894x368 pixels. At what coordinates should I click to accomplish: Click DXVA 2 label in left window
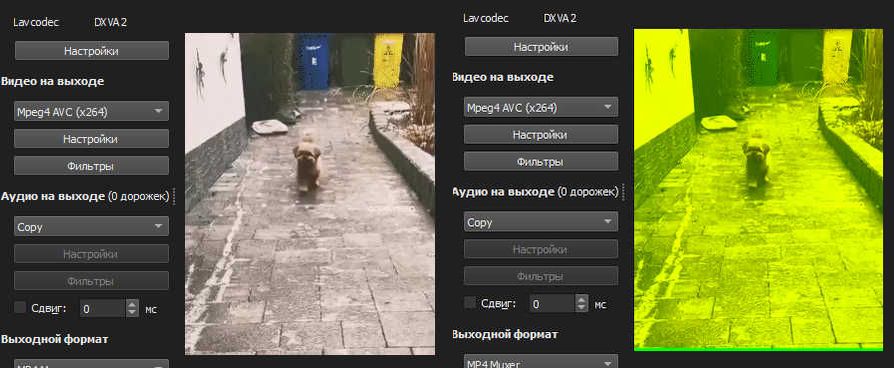pyautogui.click(x=111, y=22)
